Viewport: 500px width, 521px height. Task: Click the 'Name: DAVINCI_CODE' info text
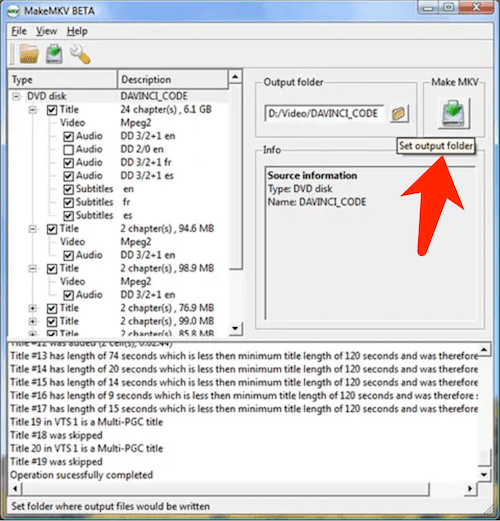pyautogui.click(x=317, y=202)
